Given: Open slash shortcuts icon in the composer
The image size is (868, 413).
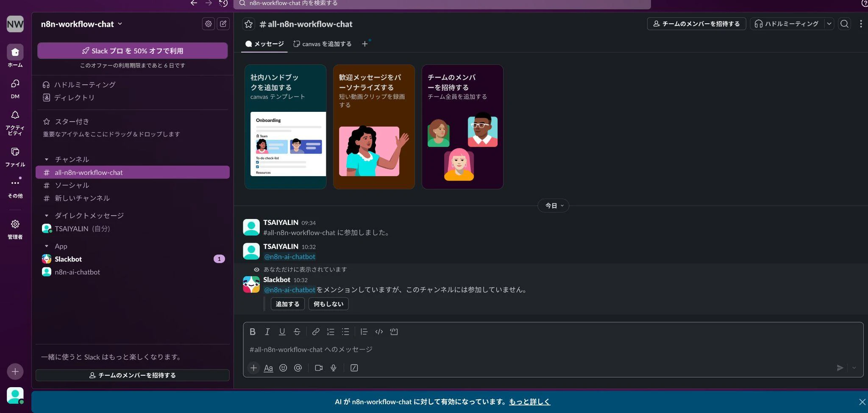Looking at the screenshot, I should (x=354, y=368).
